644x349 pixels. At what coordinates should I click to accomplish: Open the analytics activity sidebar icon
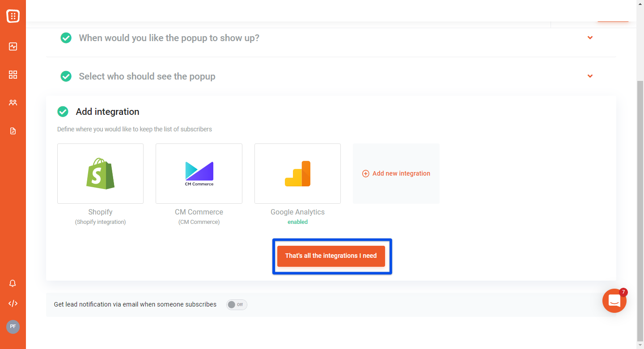point(13,46)
